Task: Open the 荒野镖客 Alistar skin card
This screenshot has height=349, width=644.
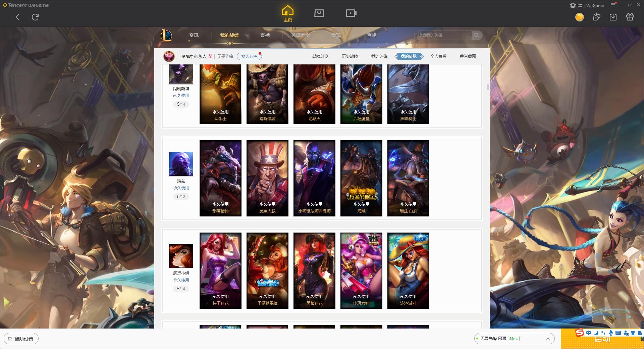Action: click(x=267, y=94)
